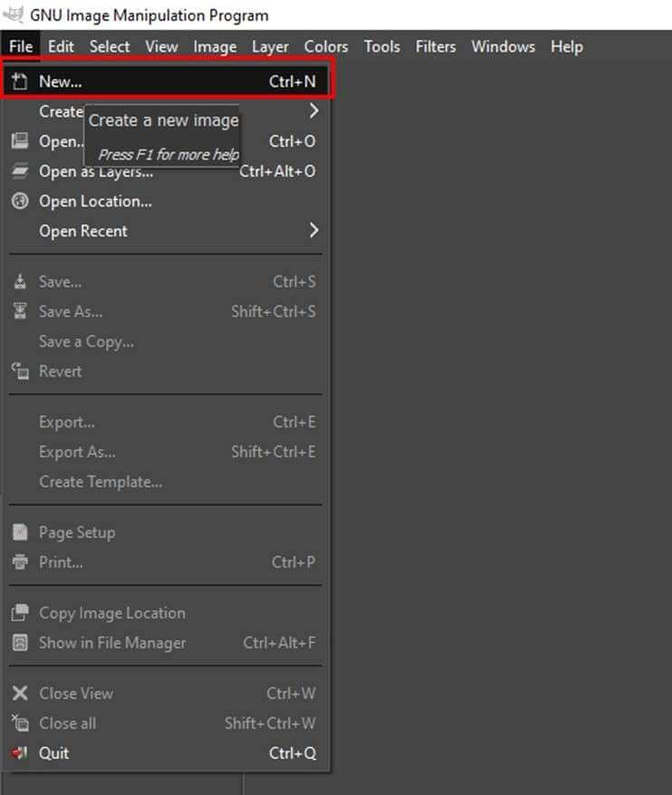The width and height of the screenshot is (672, 795).
Task: Click the Print printer icon
Action: [20, 561]
